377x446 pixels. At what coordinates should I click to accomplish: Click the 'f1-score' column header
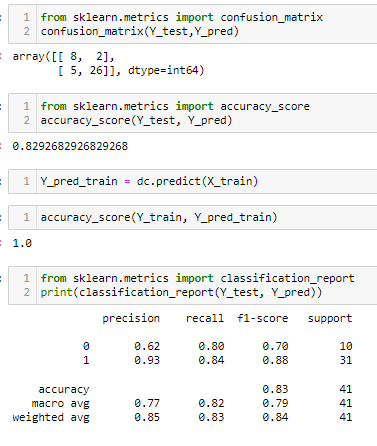coord(262,318)
